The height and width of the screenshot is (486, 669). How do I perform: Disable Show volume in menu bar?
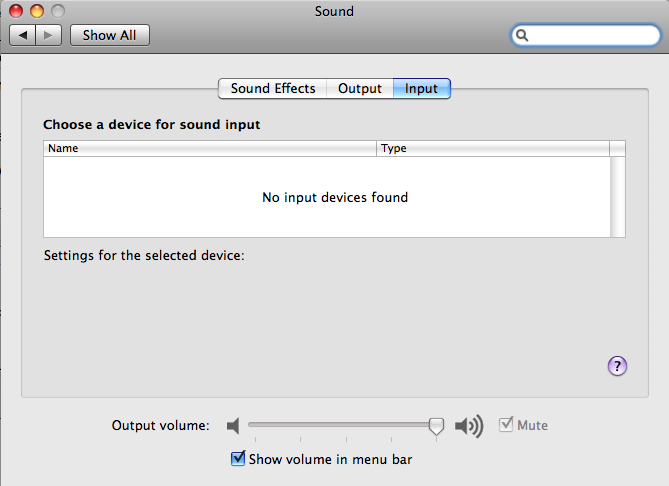[x=238, y=459]
